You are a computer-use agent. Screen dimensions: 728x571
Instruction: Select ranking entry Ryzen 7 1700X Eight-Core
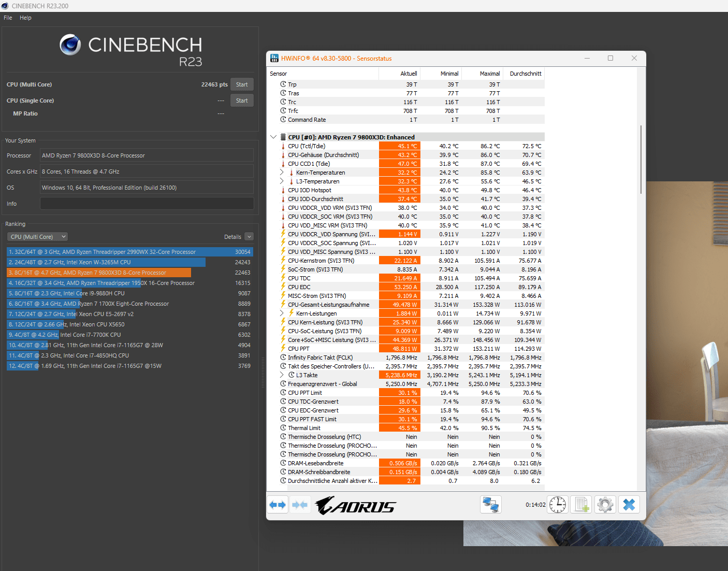pyautogui.click(x=129, y=304)
